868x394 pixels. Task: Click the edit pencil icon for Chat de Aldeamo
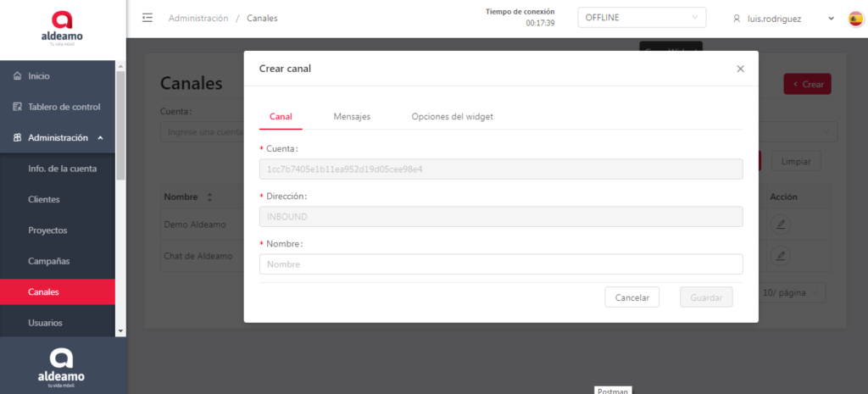click(782, 255)
